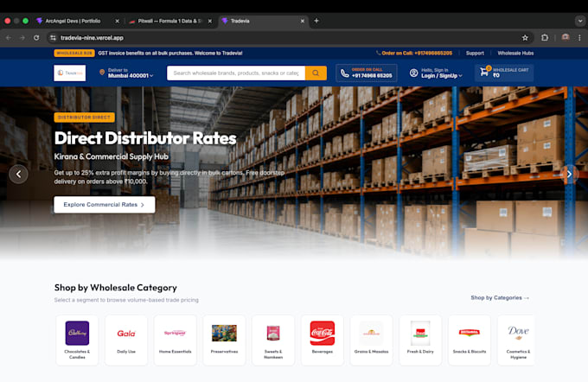Open the Snacks & Biscuits category

click(x=470, y=340)
